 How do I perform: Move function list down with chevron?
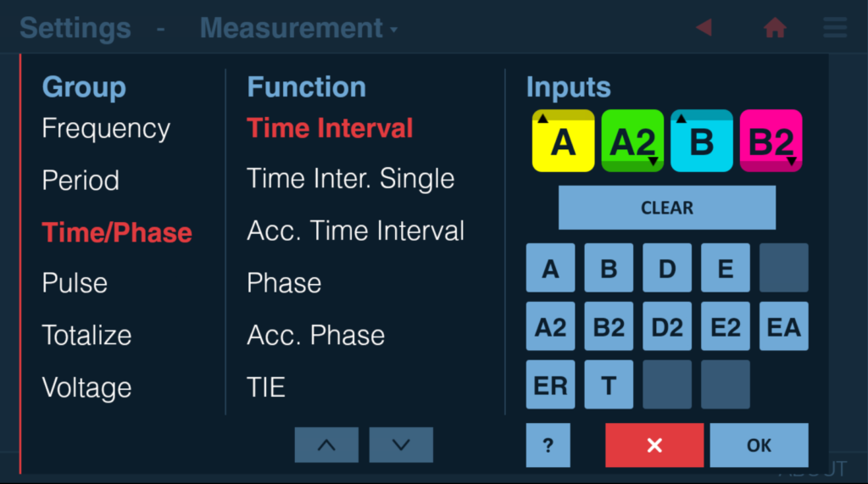tap(401, 445)
